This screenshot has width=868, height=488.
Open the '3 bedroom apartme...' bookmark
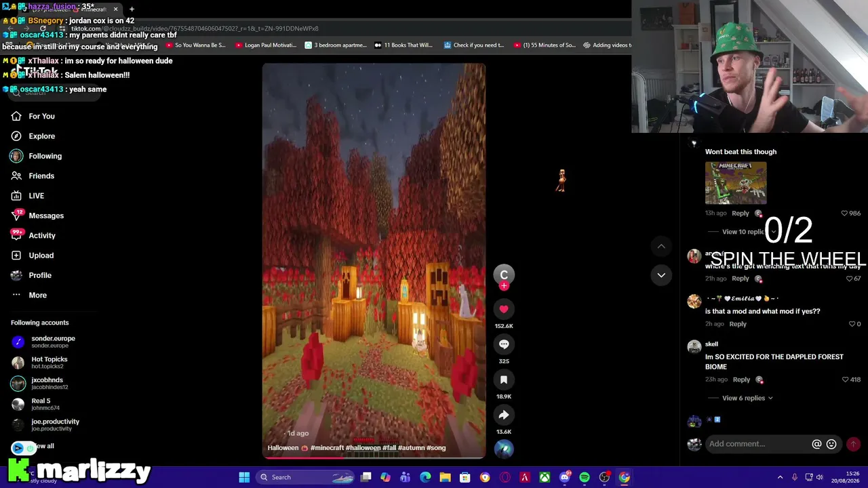click(x=336, y=45)
